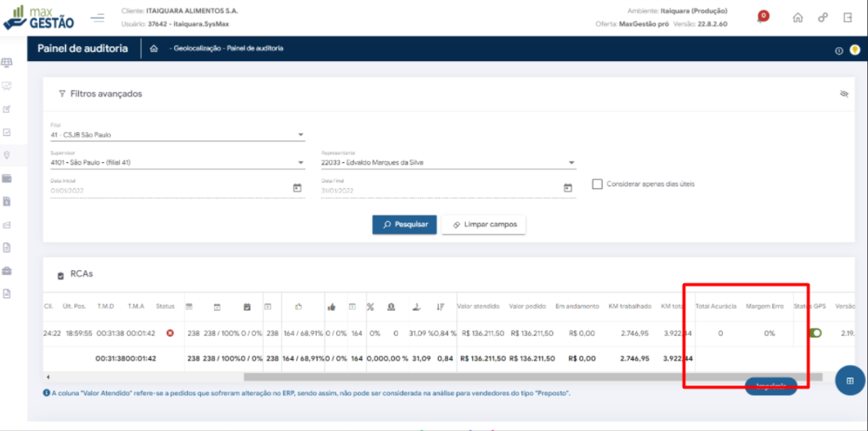Open the sidebar card/wallet icon
The height and width of the screenshot is (431, 868).
pos(7,178)
